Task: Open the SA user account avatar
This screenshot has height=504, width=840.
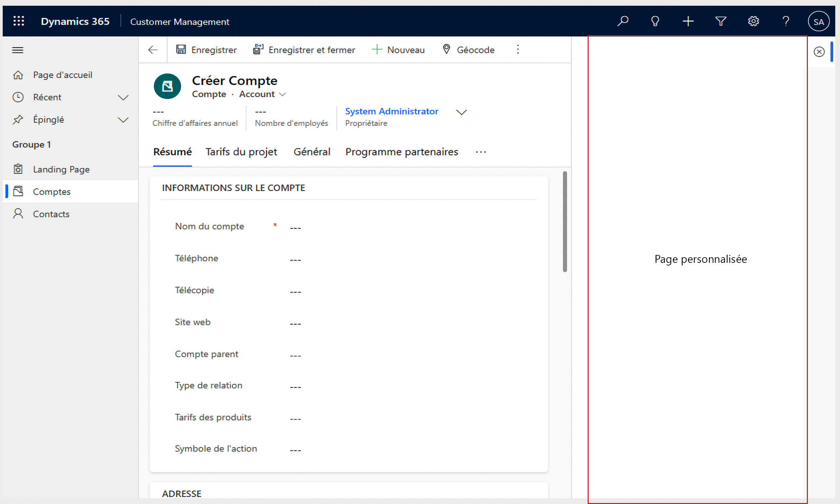Action: point(819,21)
